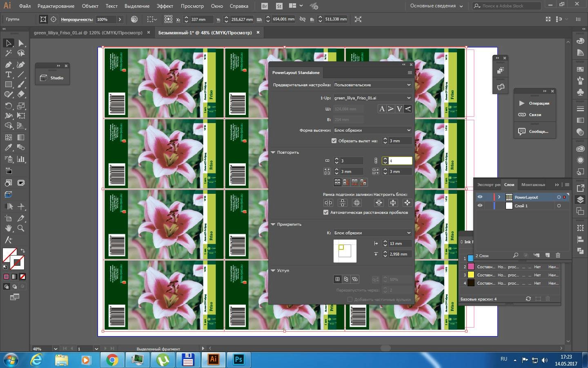Open the 'Основные сведения' workspace dropdown
Screen dimensions: 588x368
(x=437, y=6)
